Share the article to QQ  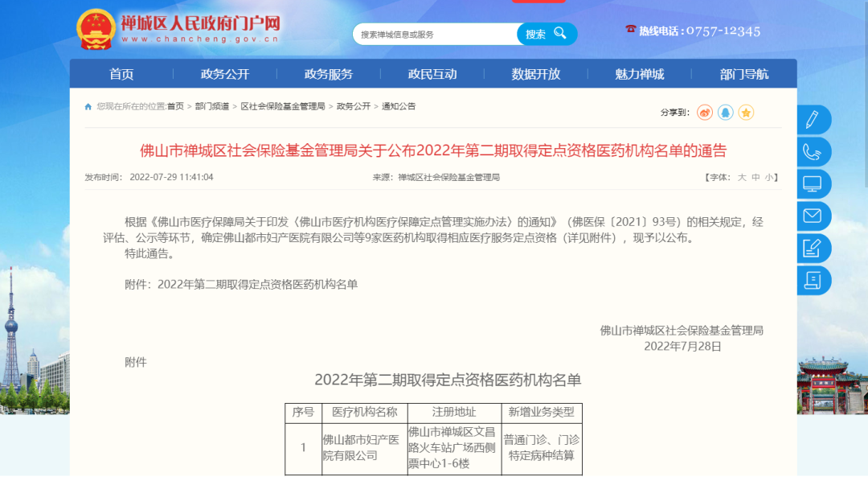pyautogui.click(x=726, y=113)
